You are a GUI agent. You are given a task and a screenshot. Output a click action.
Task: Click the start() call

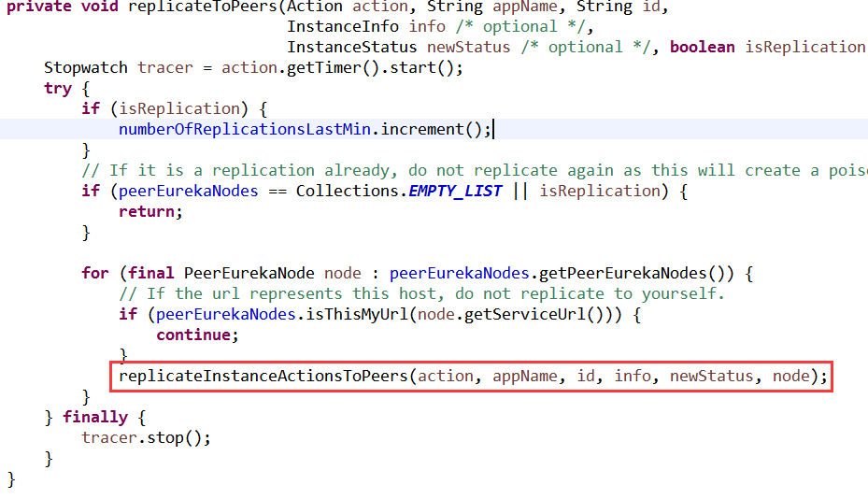point(421,67)
